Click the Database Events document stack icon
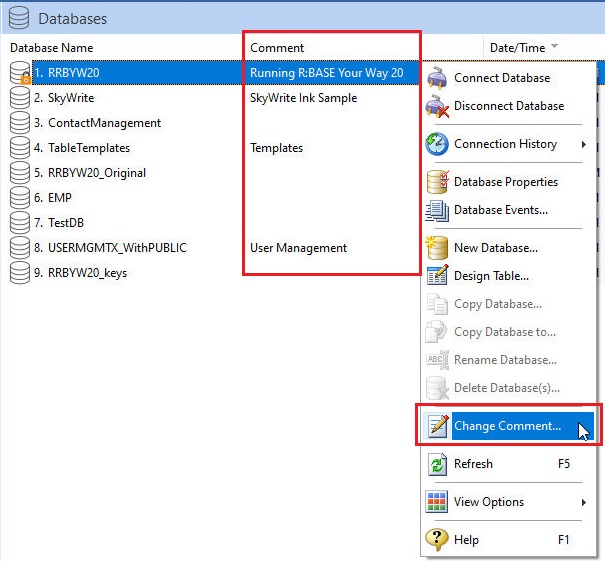Image resolution: width=605 pixels, height=561 pixels. [437, 210]
